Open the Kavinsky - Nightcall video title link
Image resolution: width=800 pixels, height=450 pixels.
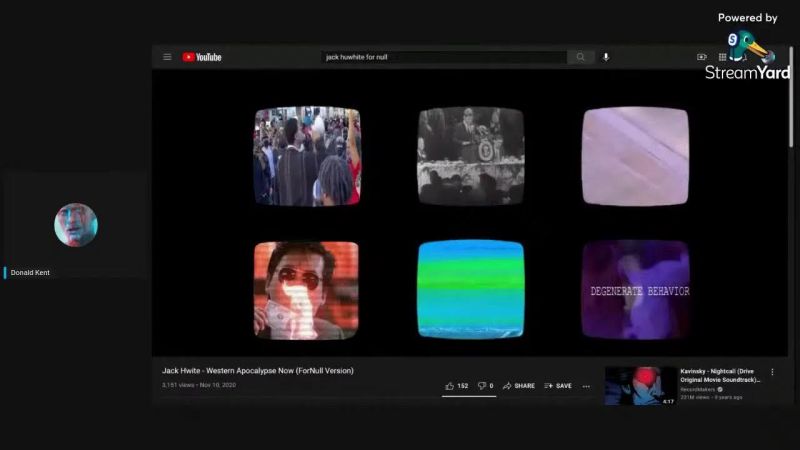[x=720, y=376]
